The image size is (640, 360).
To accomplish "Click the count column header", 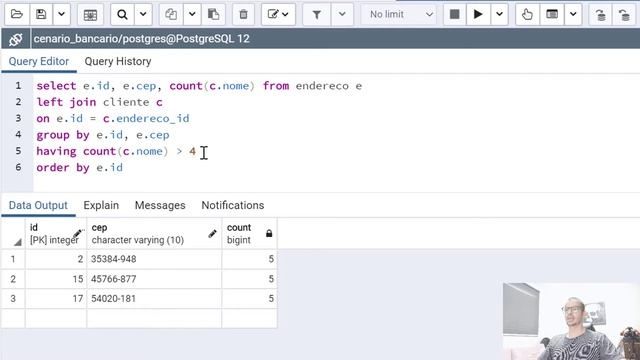I will click(249, 233).
